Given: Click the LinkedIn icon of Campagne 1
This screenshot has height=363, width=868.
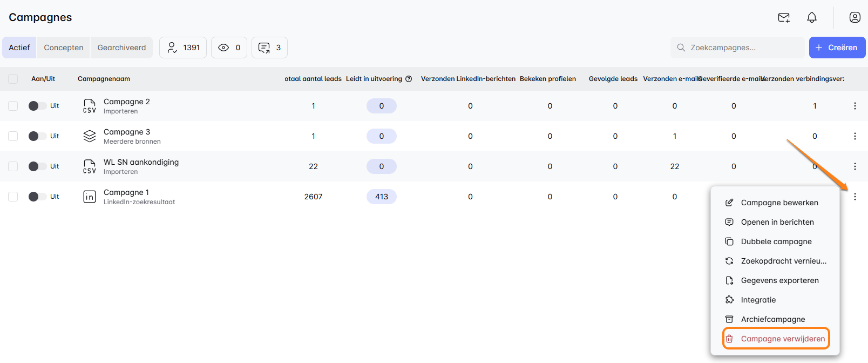Looking at the screenshot, I should point(90,197).
